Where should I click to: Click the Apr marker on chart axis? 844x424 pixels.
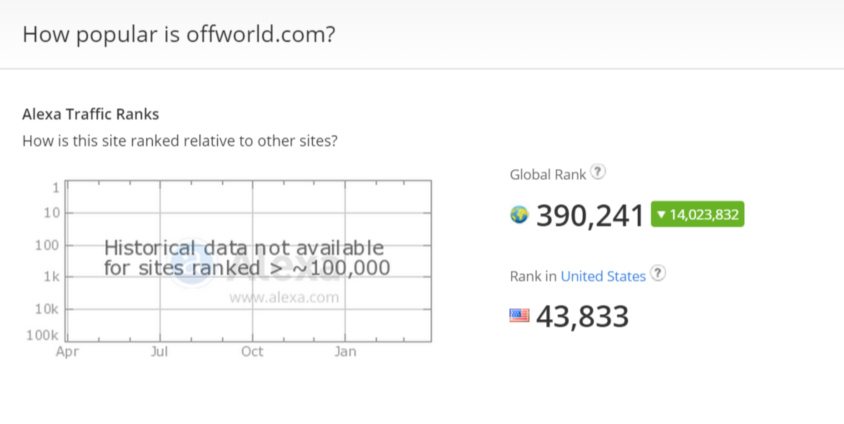coord(67,351)
